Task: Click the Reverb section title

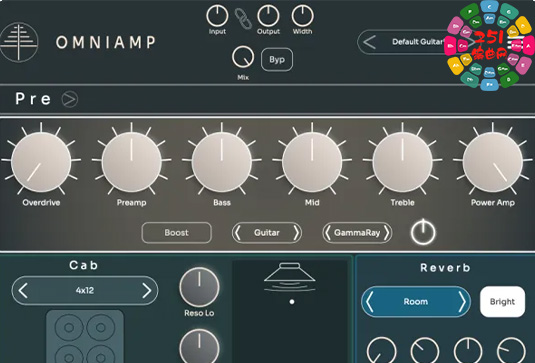Action: tap(445, 268)
